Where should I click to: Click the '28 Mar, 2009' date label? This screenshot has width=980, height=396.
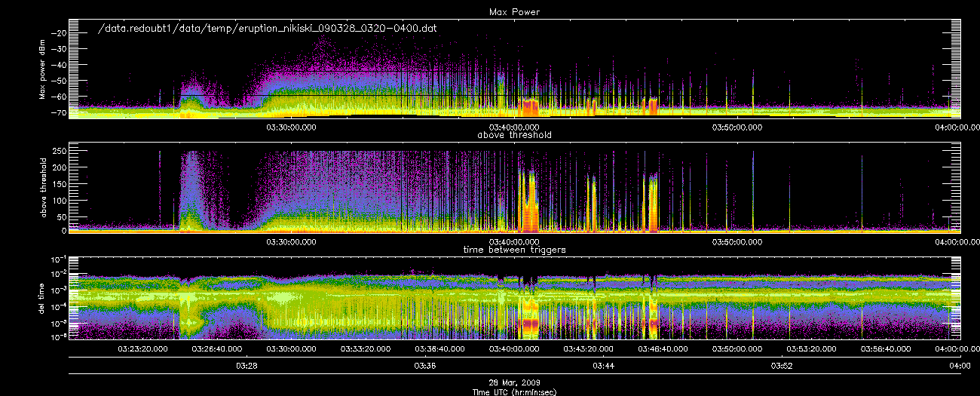[x=515, y=382]
